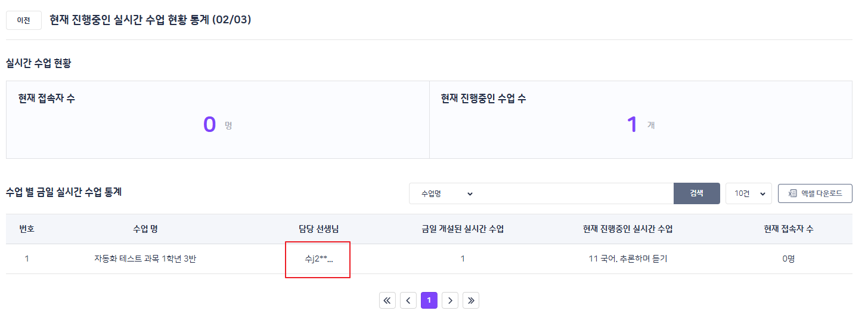
Task: Click the 번호 column header
Action: [x=27, y=229]
